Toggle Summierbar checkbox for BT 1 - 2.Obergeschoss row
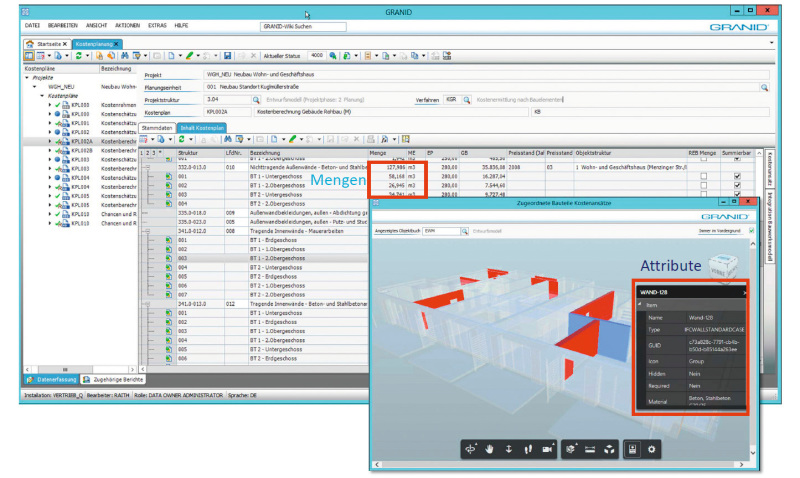 pyautogui.click(x=737, y=185)
